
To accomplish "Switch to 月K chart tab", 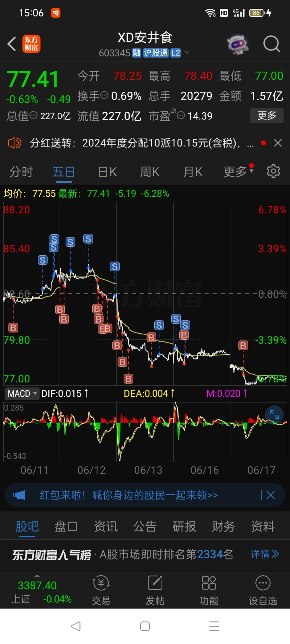I will [x=193, y=172].
